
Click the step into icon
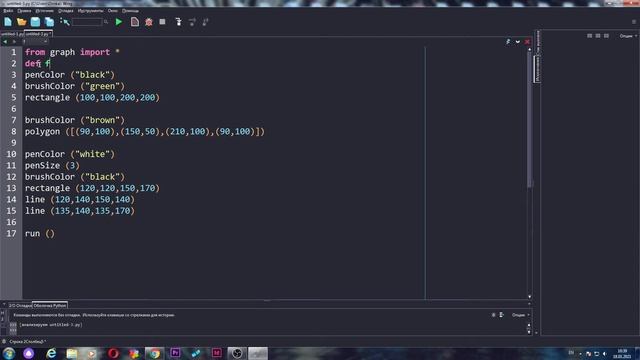[x=178, y=22]
